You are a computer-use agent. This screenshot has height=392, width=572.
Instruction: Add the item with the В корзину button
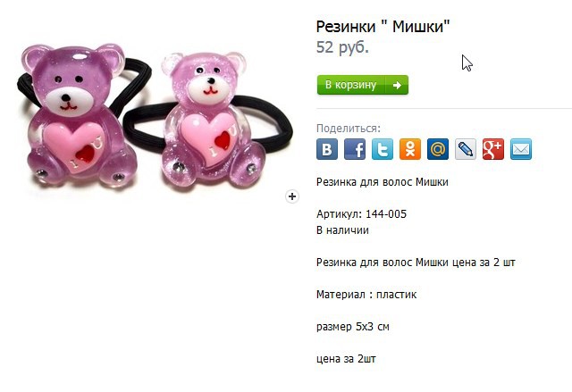363,85
